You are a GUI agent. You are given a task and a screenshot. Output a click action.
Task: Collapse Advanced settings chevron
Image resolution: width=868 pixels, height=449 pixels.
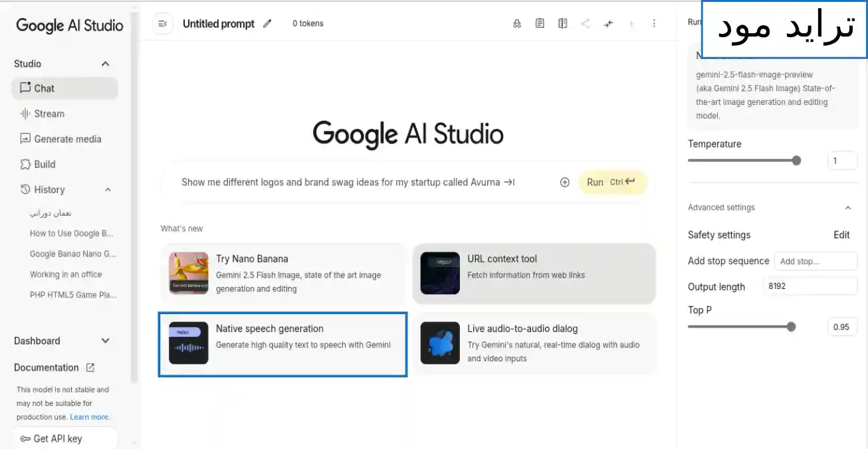(x=847, y=208)
